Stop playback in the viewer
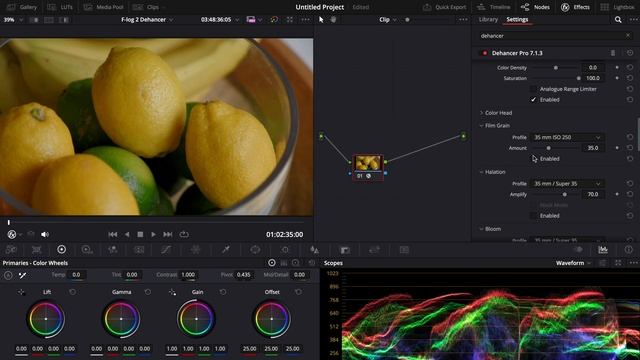Image resolution: width=640 pixels, height=360 pixels. (140, 234)
